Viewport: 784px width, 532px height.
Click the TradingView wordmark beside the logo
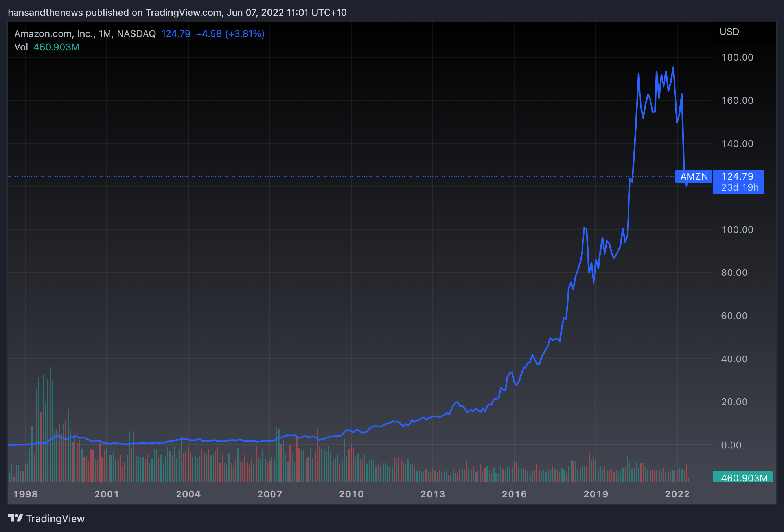point(55,519)
